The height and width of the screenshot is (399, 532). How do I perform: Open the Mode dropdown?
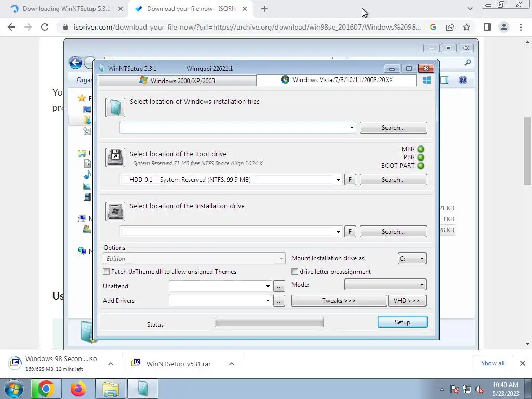tap(385, 285)
